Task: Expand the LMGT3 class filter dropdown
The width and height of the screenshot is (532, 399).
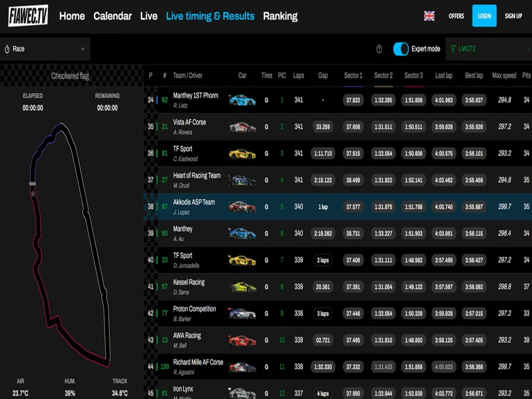Action: (489, 49)
